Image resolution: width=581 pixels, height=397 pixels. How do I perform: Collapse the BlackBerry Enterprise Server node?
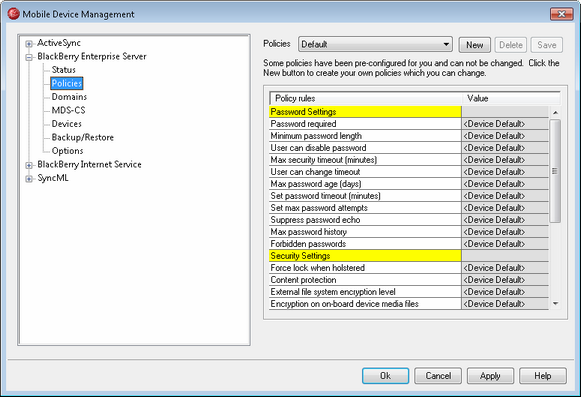tap(29, 57)
